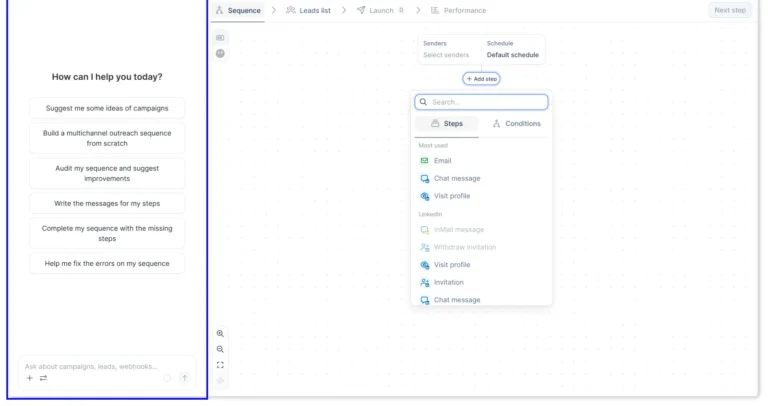This screenshot has width=768, height=406.
Task: Zoom out on the sequence canvas
Action: pyautogui.click(x=220, y=349)
